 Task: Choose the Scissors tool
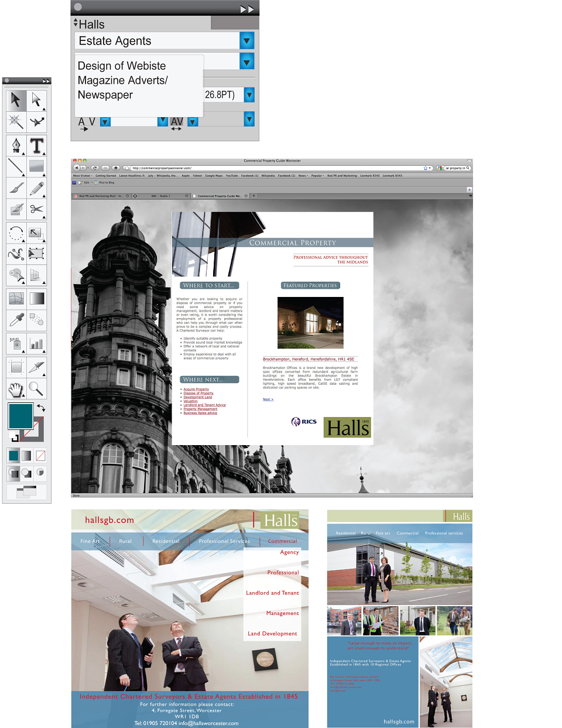pos(36,209)
